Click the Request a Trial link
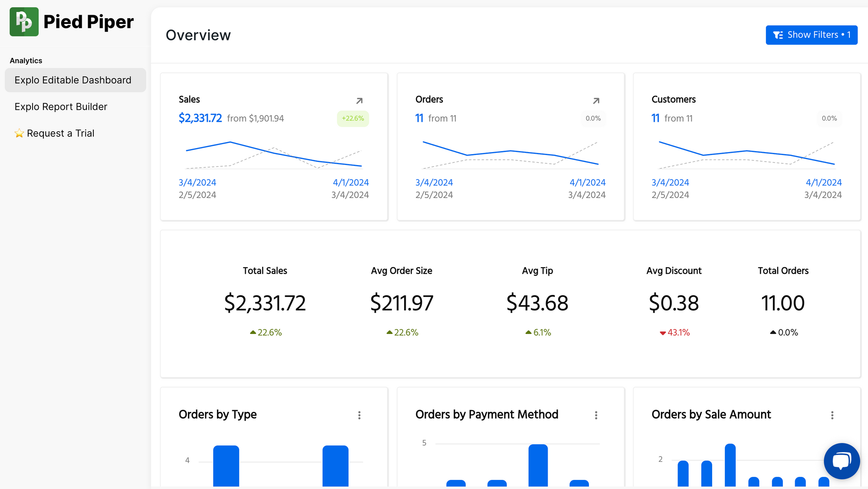 point(60,133)
